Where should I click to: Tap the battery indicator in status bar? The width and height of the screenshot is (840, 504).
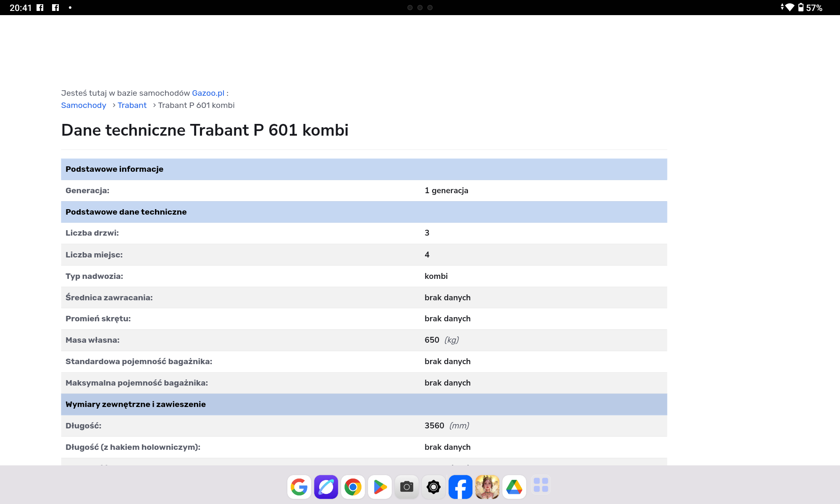[801, 8]
